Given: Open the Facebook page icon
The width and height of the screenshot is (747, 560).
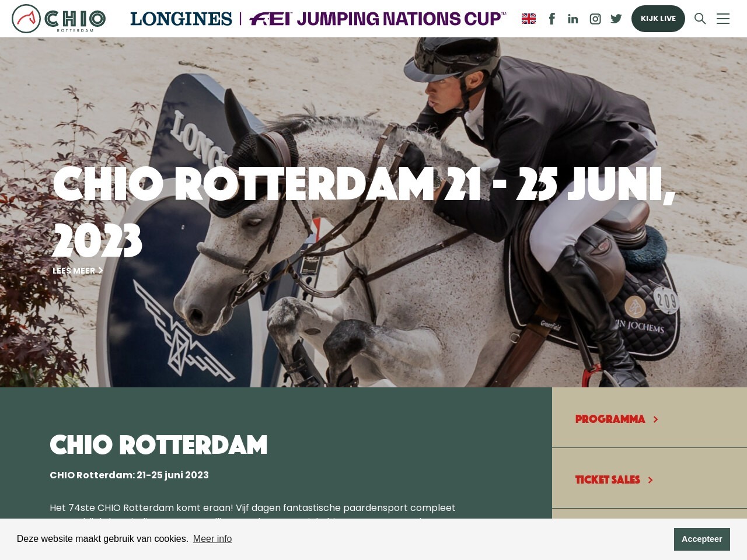Looking at the screenshot, I should 552,19.
